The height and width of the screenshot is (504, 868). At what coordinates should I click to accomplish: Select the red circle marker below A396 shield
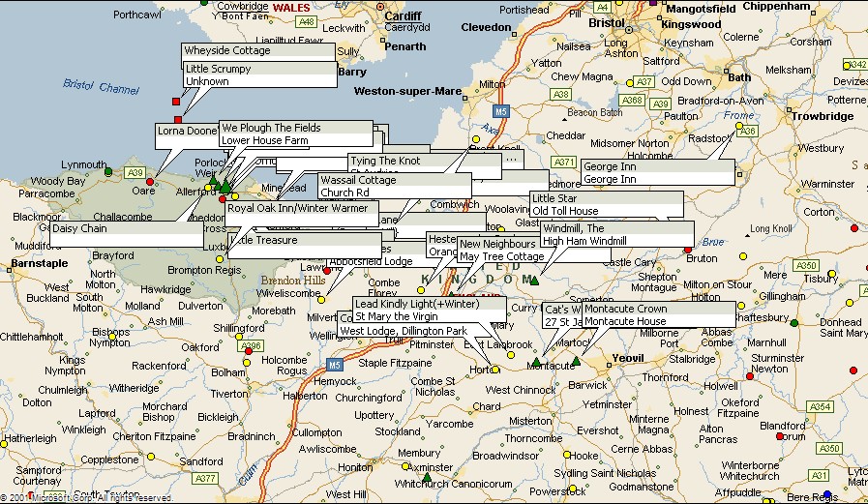click(249, 351)
